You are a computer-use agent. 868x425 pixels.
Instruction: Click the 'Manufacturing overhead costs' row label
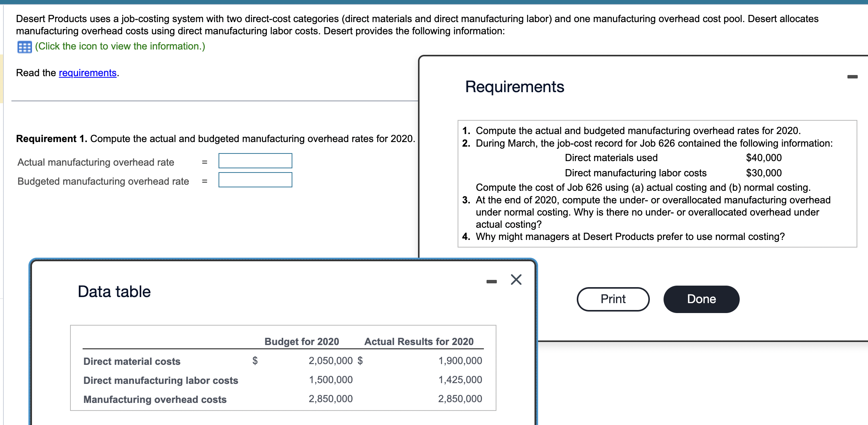pos(155,399)
